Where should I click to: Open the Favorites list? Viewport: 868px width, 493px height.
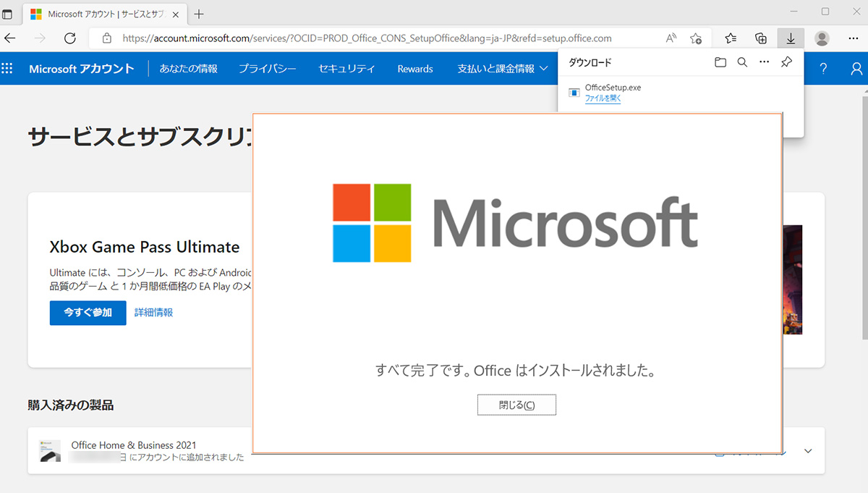coord(731,38)
